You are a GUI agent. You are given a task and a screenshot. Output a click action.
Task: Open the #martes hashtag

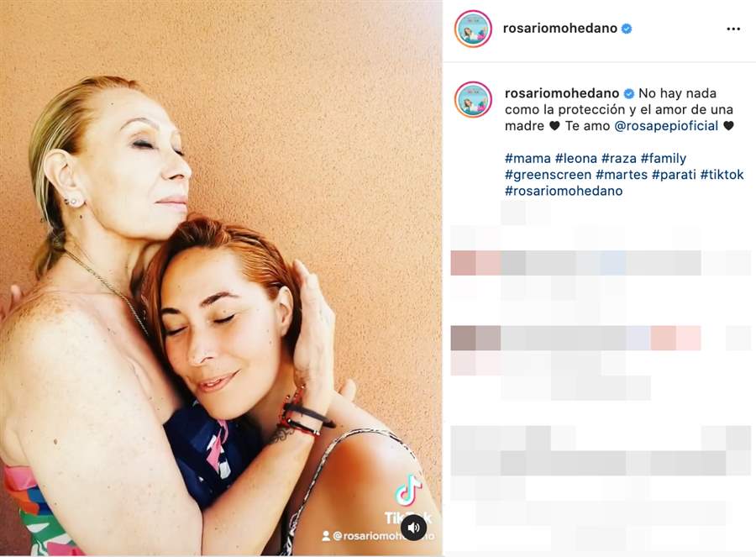coord(622,175)
